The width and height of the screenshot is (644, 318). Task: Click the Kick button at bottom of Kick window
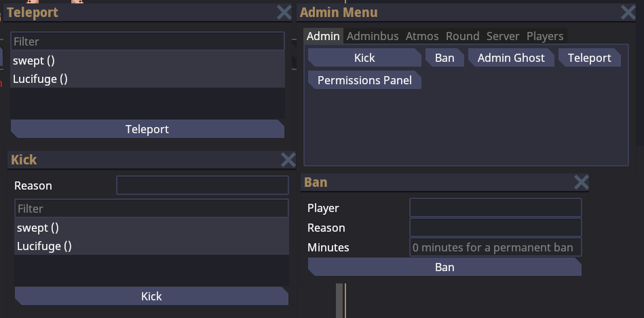[151, 296]
